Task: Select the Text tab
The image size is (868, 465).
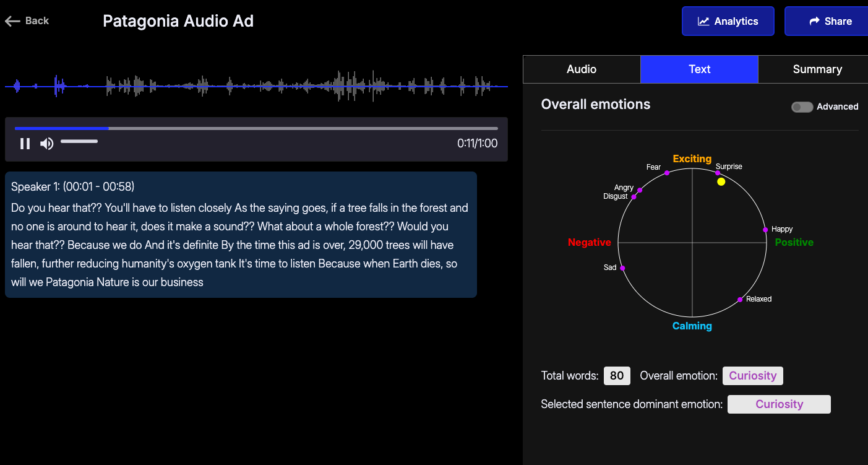Action: click(699, 69)
